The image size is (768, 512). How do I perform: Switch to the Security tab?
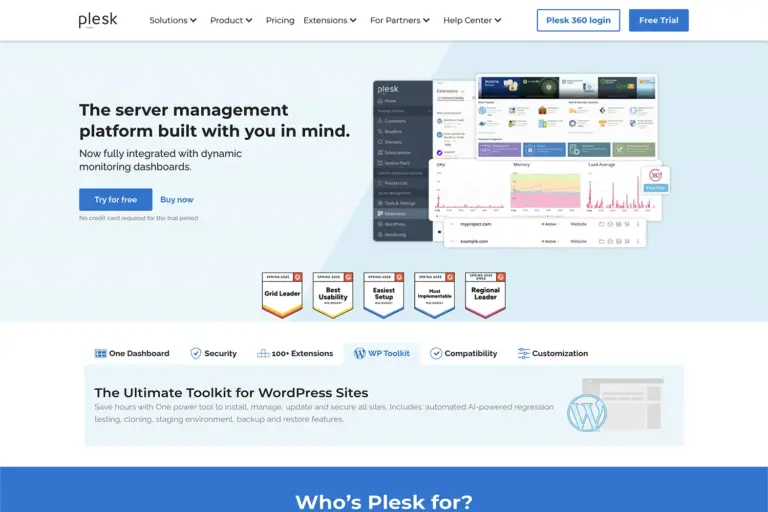click(x=214, y=353)
